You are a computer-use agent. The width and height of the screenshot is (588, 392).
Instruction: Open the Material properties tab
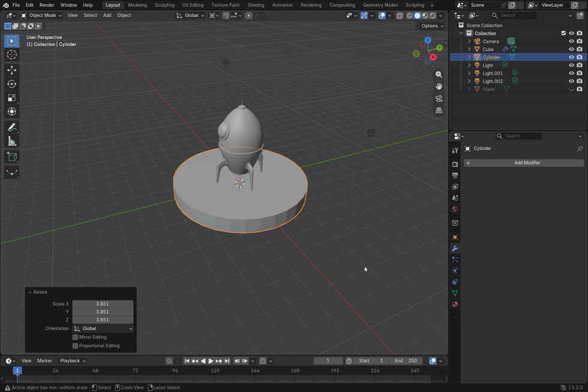455,304
